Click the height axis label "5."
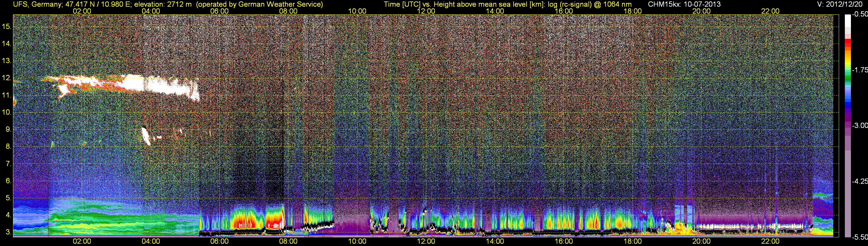The width and height of the screenshot is (868, 246). click(x=8, y=198)
